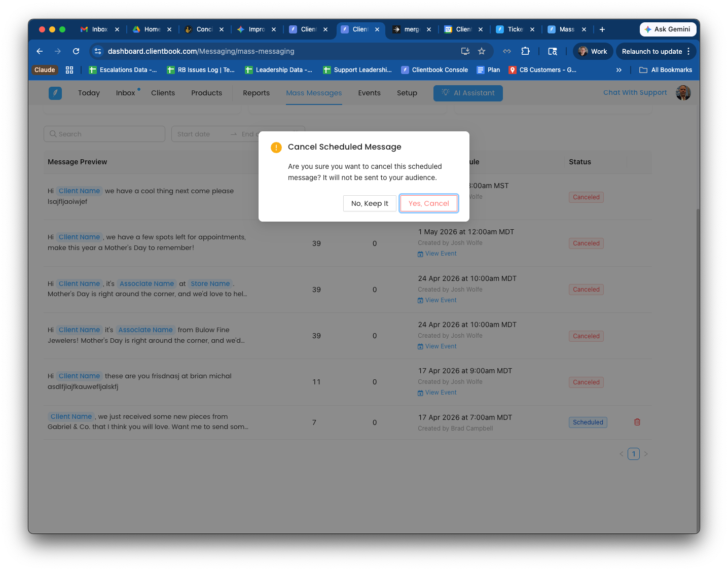Switch to the Clients section
Image resolution: width=728 pixels, height=571 pixels.
click(x=163, y=93)
